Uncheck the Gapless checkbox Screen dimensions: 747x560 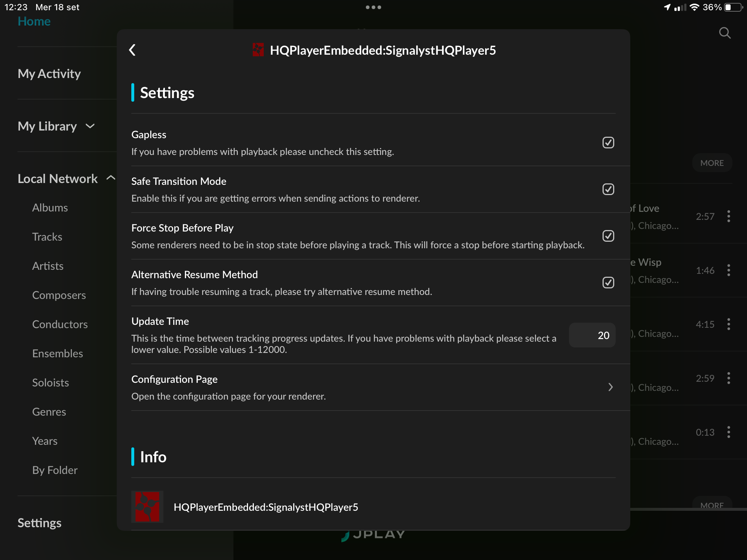click(608, 143)
